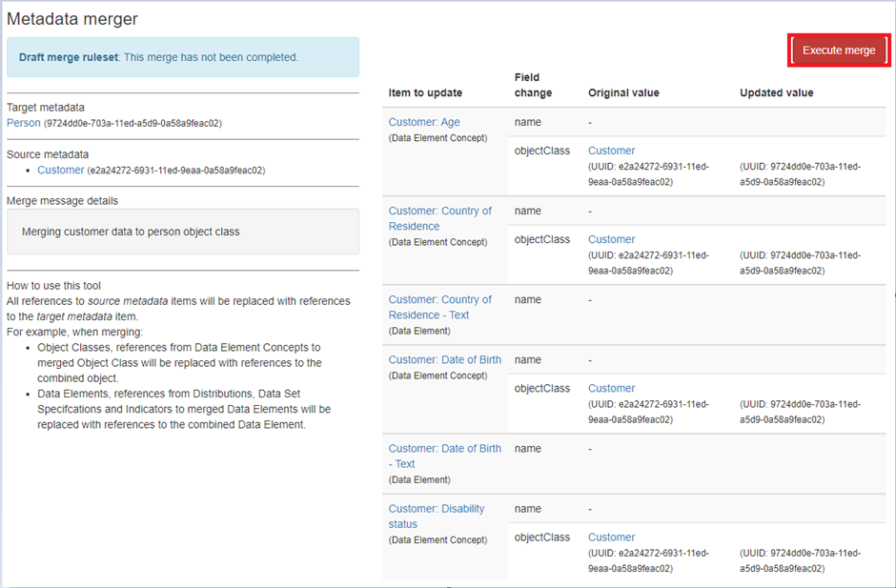Click Customer original value for Disability status
Image resolution: width=896 pixels, height=588 pixels.
pyautogui.click(x=611, y=537)
